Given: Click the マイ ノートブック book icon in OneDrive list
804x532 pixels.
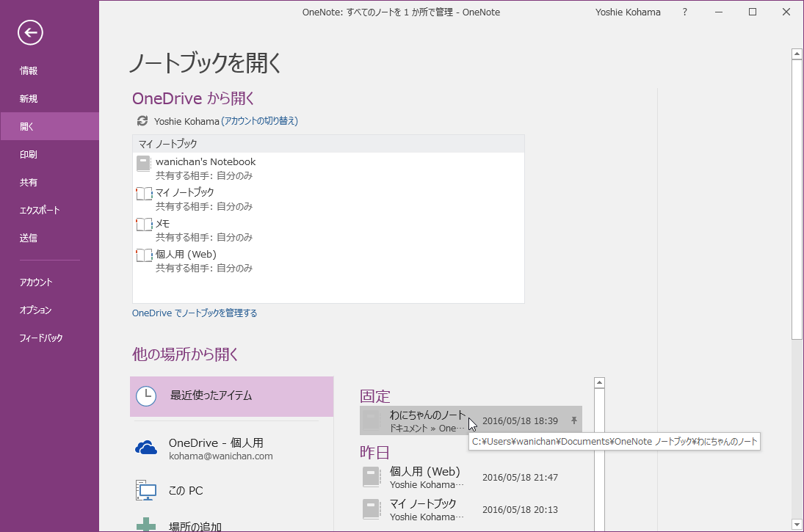Looking at the screenshot, I should click(x=144, y=194).
